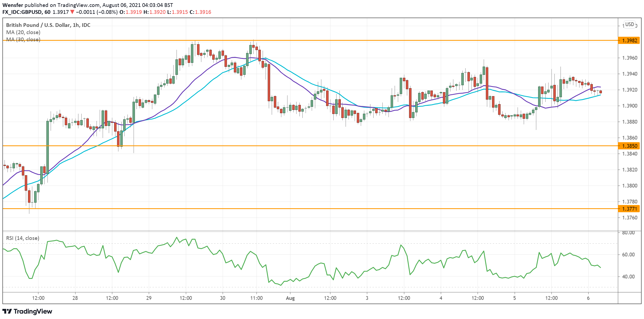Click the Aug date label on time axis
The height and width of the screenshot is (319, 644).
tap(290, 298)
